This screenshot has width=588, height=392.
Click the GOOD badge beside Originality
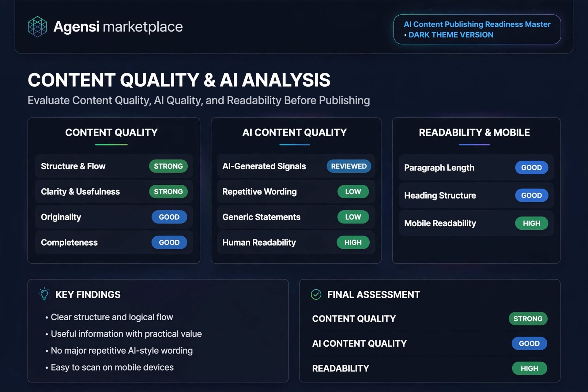169,217
